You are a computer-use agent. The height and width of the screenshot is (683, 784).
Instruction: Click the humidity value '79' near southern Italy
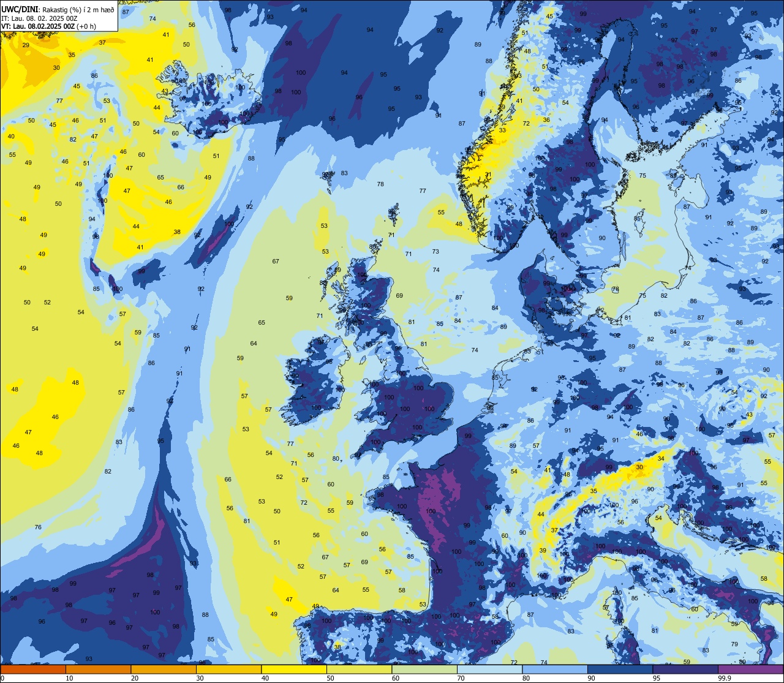click(734, 644)
